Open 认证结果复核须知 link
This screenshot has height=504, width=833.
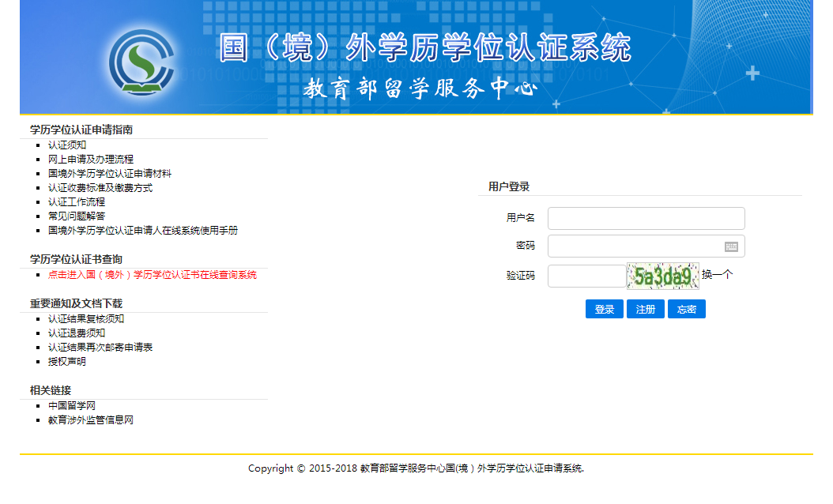tap(86, 318)
